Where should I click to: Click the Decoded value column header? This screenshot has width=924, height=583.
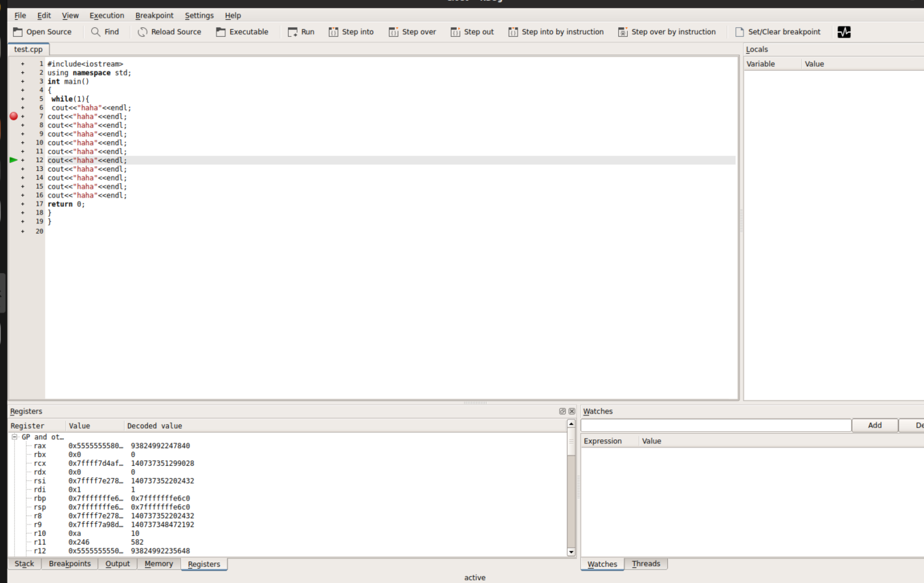click(345, 426)
